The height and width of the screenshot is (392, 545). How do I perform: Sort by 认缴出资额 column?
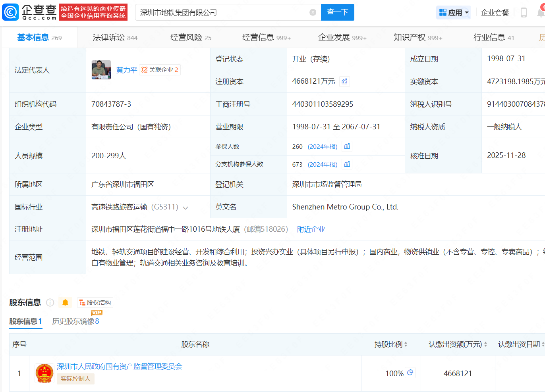458,344
